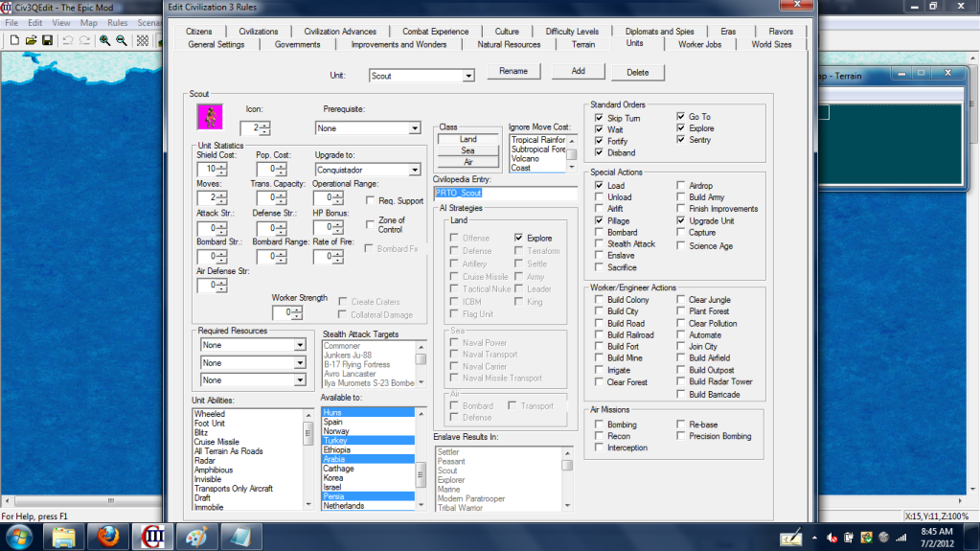980x551 pixels.
Task: Switch to the Civilizations tab
Action: point(258,32)
